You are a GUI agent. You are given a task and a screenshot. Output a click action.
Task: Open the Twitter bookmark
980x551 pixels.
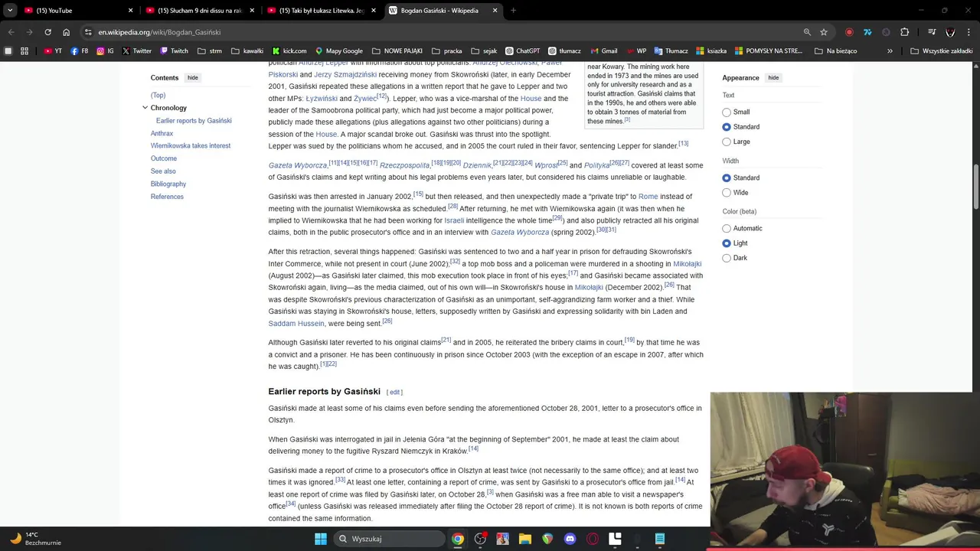pos(137,51)
